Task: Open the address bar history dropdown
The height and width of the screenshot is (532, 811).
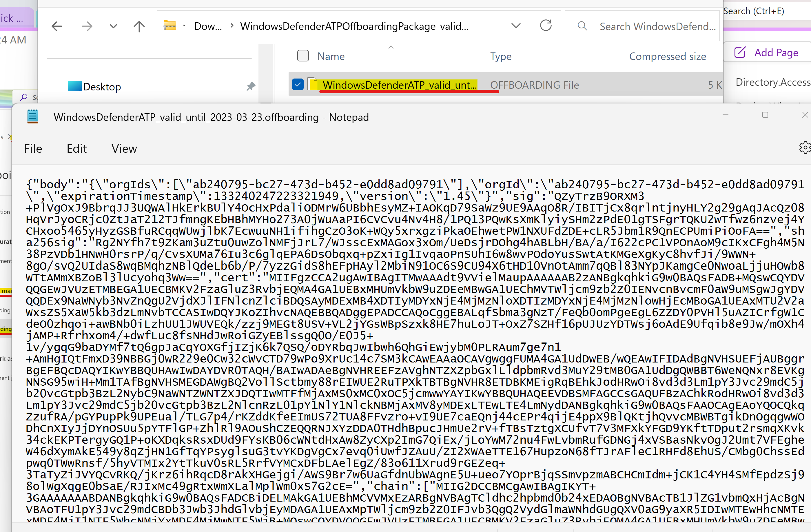Action: coord(516,25)
